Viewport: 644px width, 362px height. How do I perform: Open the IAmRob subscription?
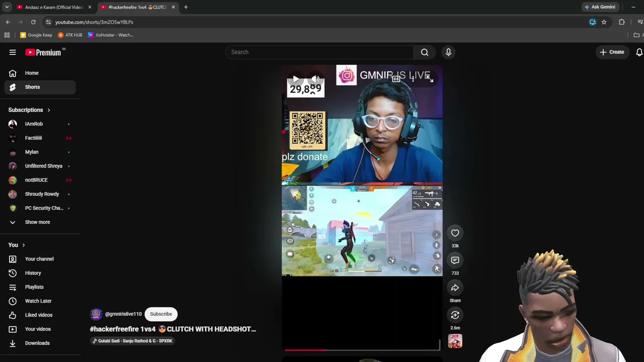point(40,124)
